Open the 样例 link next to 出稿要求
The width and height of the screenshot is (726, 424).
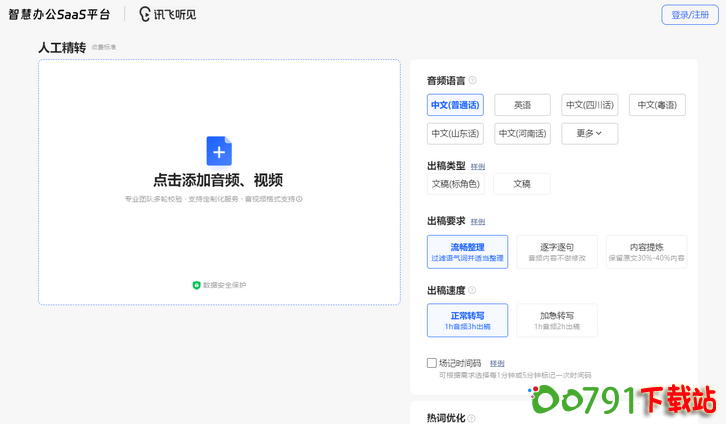pos(478,221)
